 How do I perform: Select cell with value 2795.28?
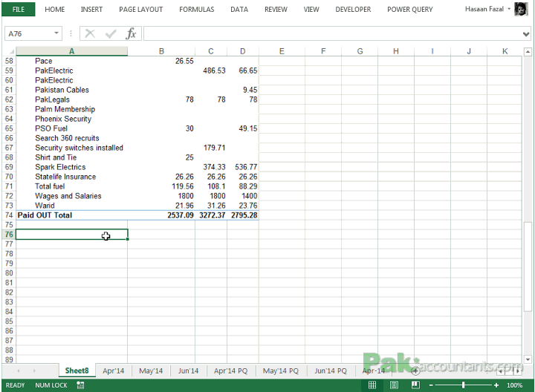[242, 215]
